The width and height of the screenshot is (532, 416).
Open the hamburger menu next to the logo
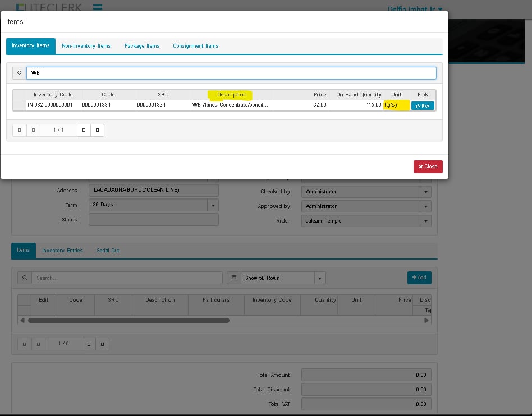(x=98, y=8)
